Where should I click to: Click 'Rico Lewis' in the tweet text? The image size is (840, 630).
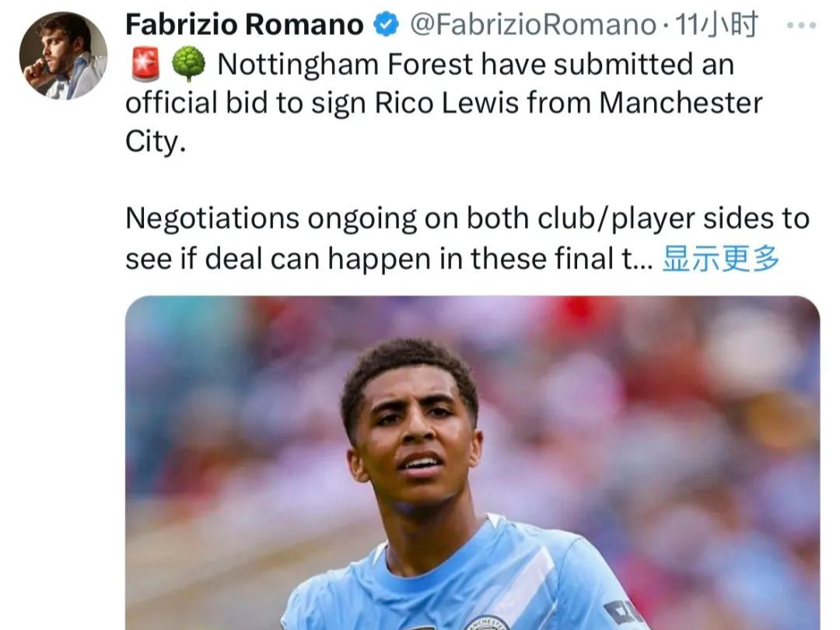coord(446,103)
